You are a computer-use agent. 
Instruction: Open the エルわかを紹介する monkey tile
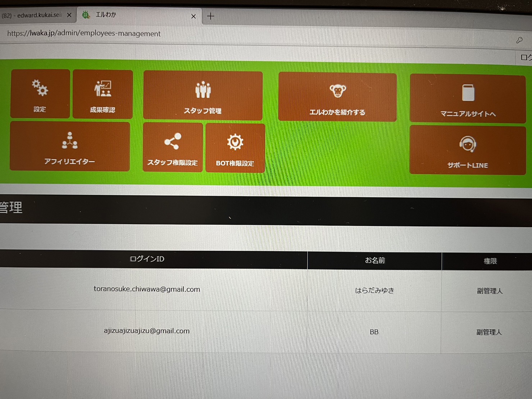click(337, 97)
